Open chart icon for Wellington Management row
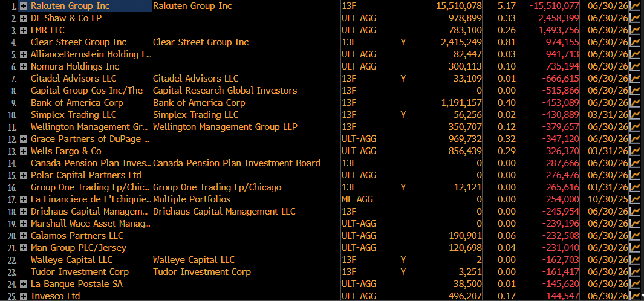Viewport: 644px width, 301px height. (x=635, y=127)
